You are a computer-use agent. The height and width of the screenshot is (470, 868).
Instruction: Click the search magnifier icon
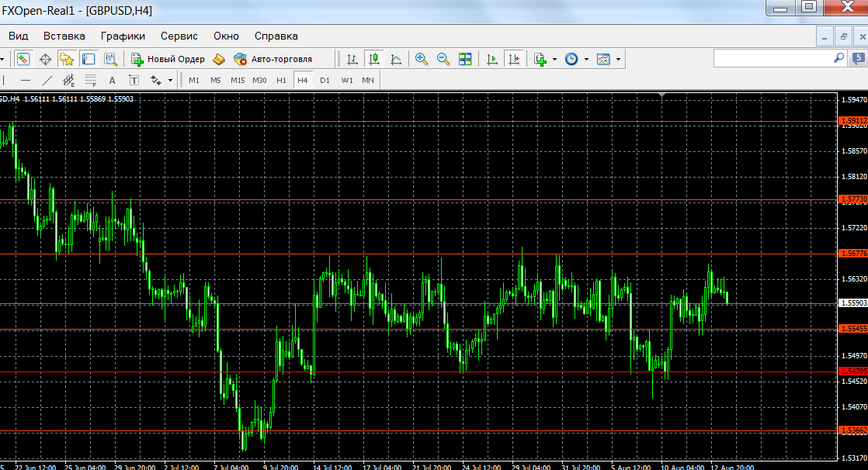pyautogui.click(x=839, y=57)
